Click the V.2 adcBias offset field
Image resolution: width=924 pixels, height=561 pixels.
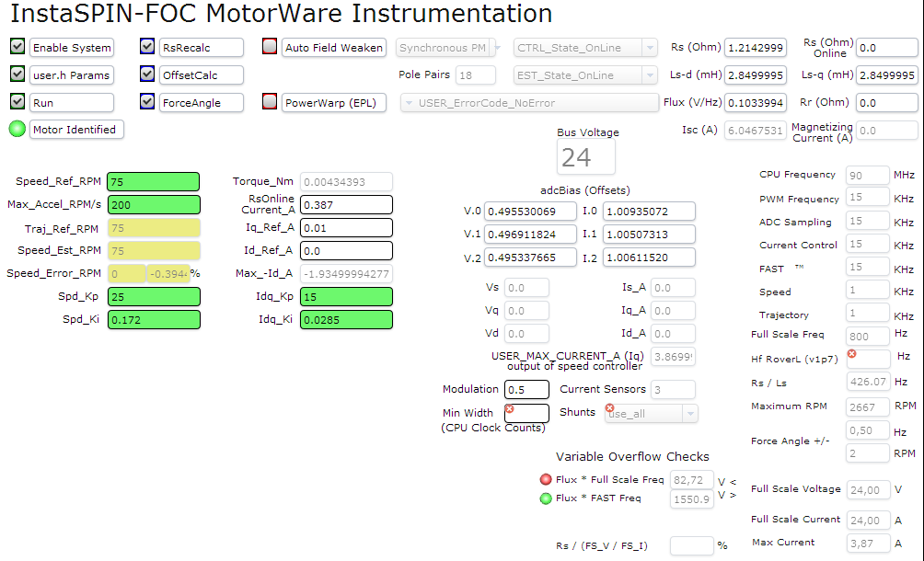[530, 258]
